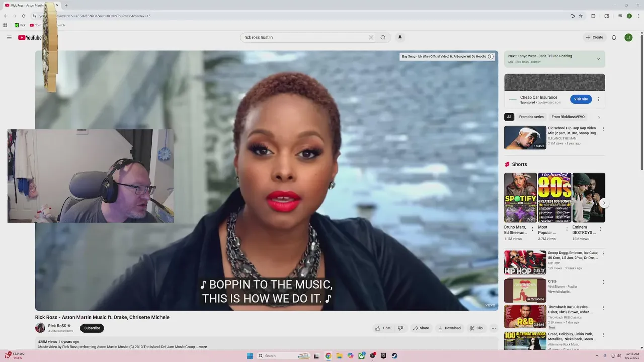Select the From RickRossVEVO chip
This screenshot has height=362, width=644.
[568, 117]
